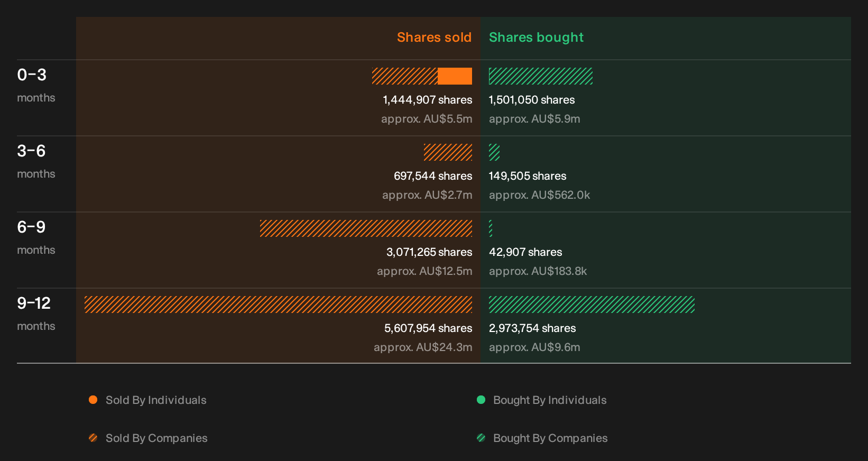The width and height of the screenshot is (868, 461).
Task: Click the approx. AU$5.5m sold amount
Action: coord(427,119)
